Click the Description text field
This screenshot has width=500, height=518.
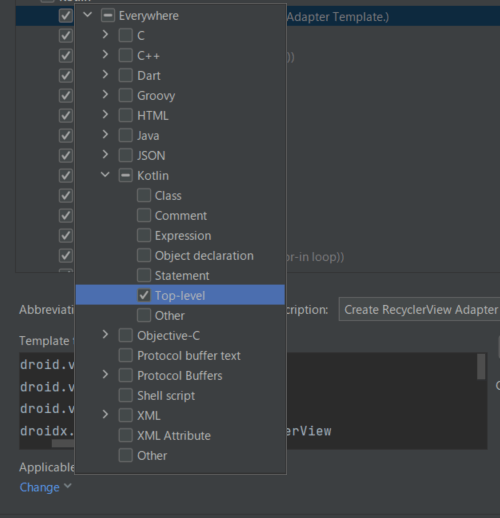(419, 309)
